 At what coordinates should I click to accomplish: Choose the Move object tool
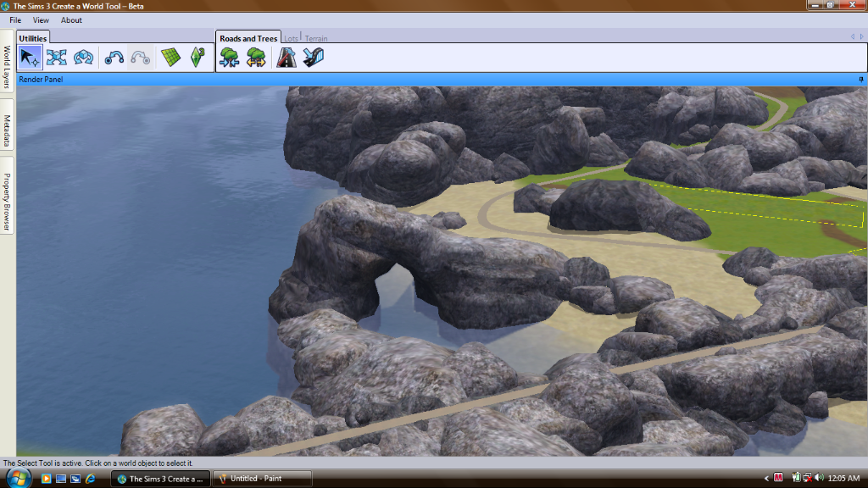pyautogui.click(x=57, y=58)
